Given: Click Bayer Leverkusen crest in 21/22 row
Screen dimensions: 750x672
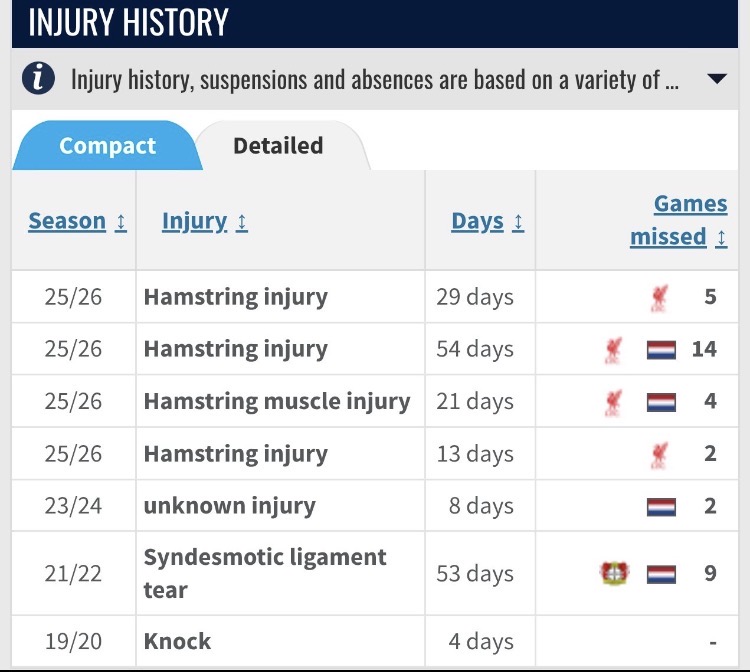Looking at the screenshot, I should pyautogui.click(x=614, y=574).
